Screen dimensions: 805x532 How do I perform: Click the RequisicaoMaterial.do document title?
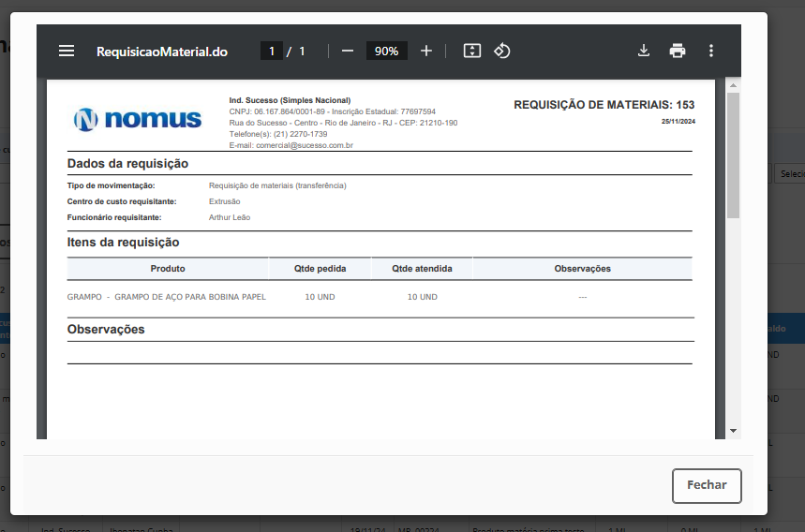[162, 52]
